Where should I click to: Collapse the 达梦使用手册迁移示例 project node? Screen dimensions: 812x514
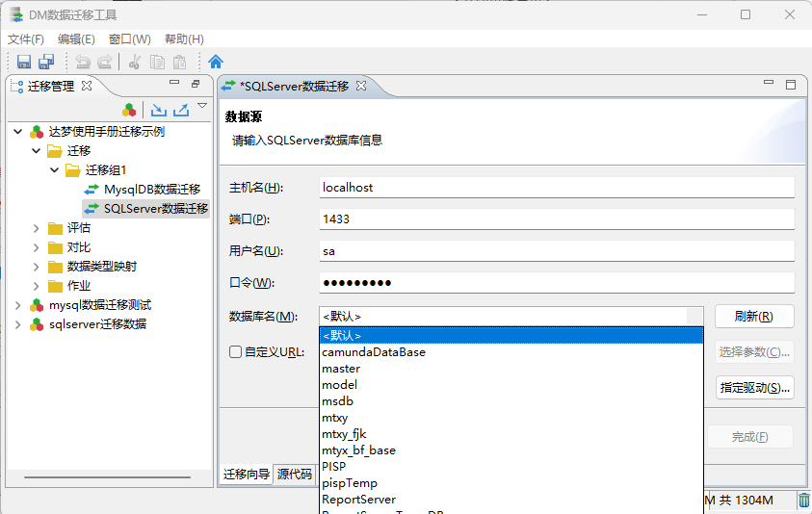point(17,132)
